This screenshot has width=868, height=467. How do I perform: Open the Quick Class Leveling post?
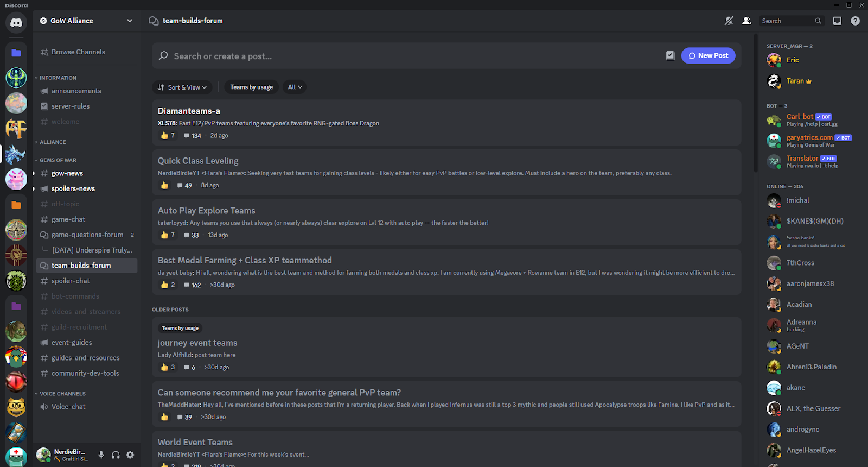[198, 161]
